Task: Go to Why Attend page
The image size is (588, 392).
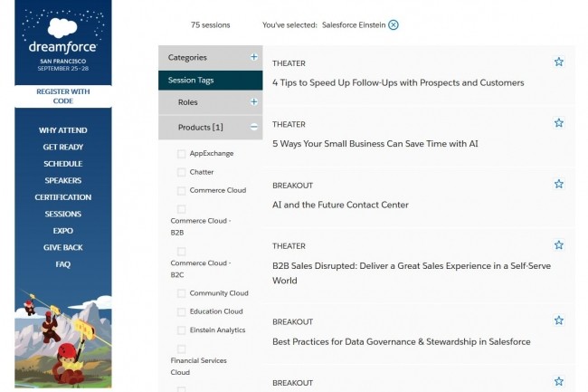Action: coord(63,130)
